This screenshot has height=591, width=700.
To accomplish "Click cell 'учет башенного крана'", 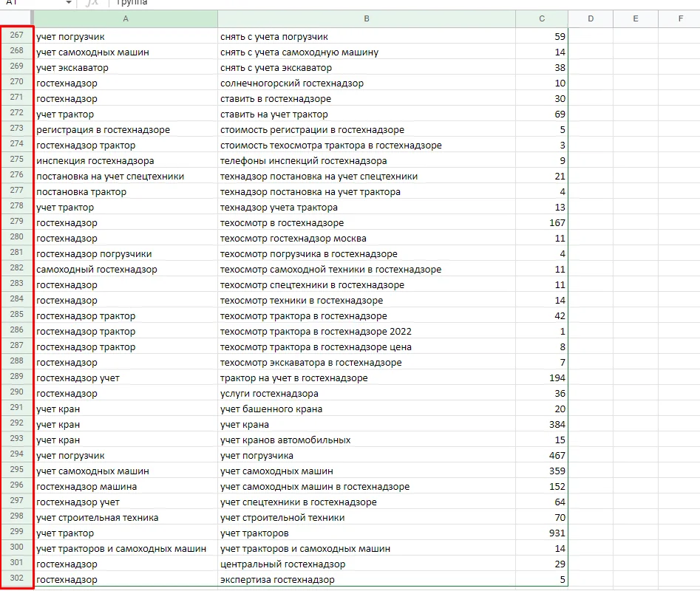I will pos(367,409).
